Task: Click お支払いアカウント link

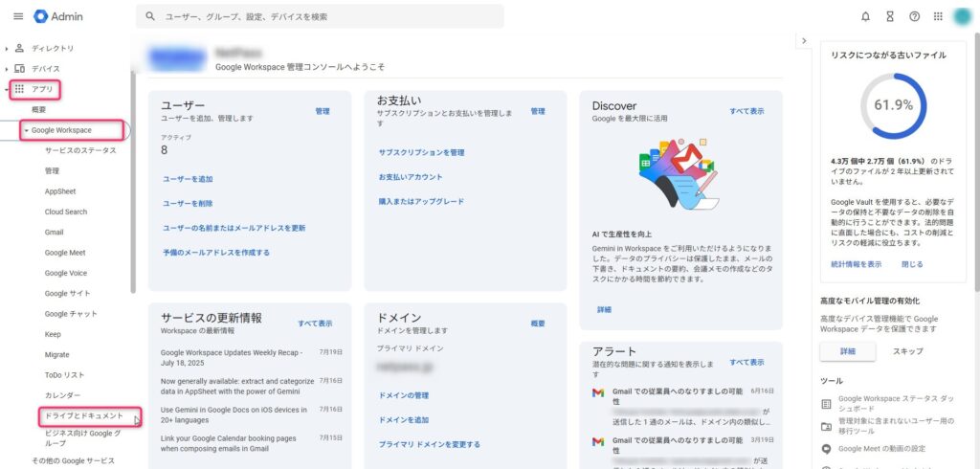Action: [x=411, y=177]
